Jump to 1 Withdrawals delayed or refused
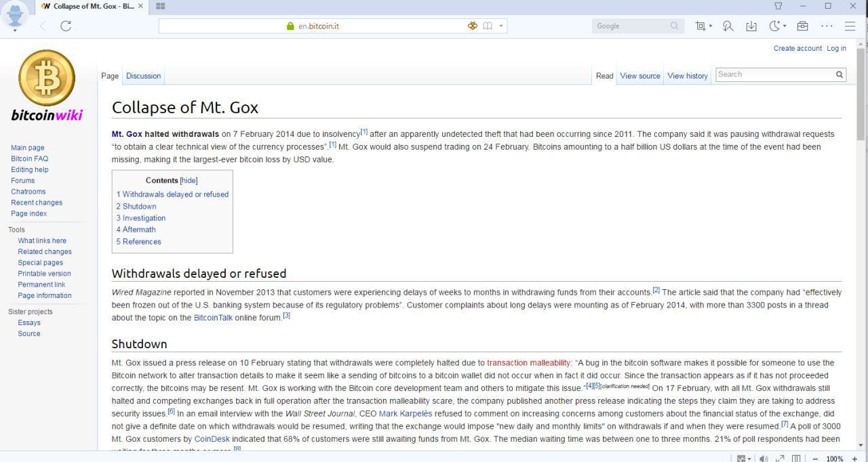The image size is (868, 462). (x=172, y=194)
